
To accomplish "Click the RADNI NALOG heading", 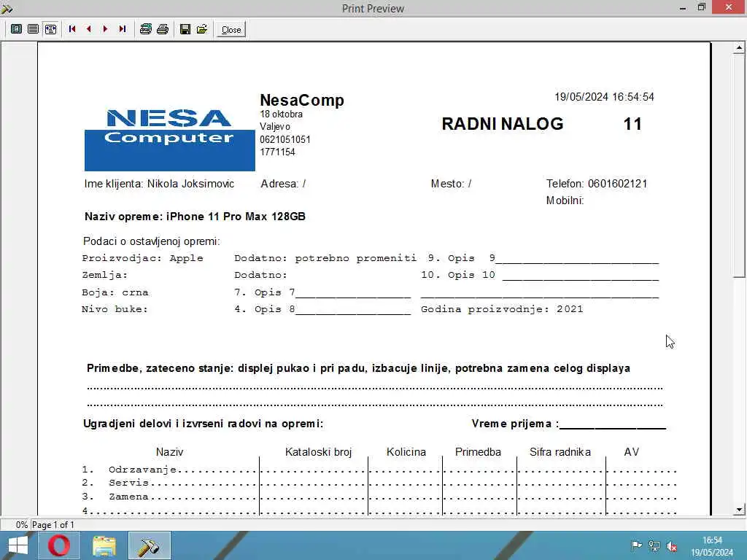I will coord(502,124).
